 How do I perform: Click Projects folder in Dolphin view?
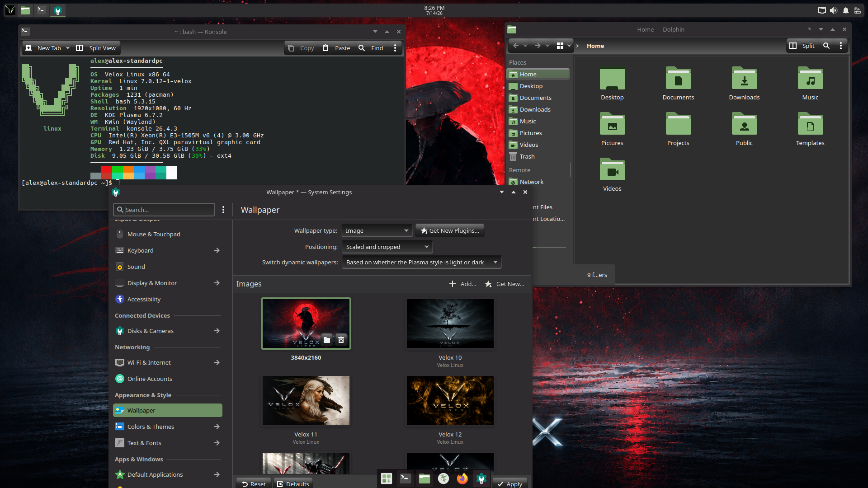coord(678,129)
